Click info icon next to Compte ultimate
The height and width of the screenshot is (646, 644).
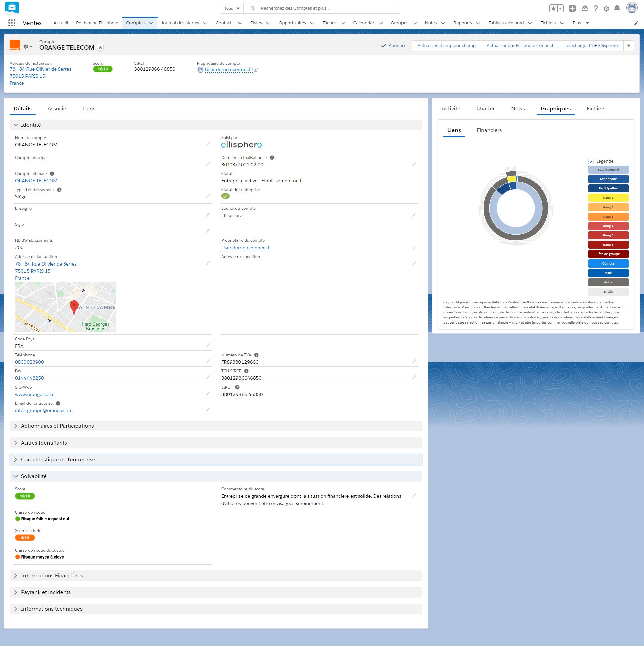coord(52,174)
